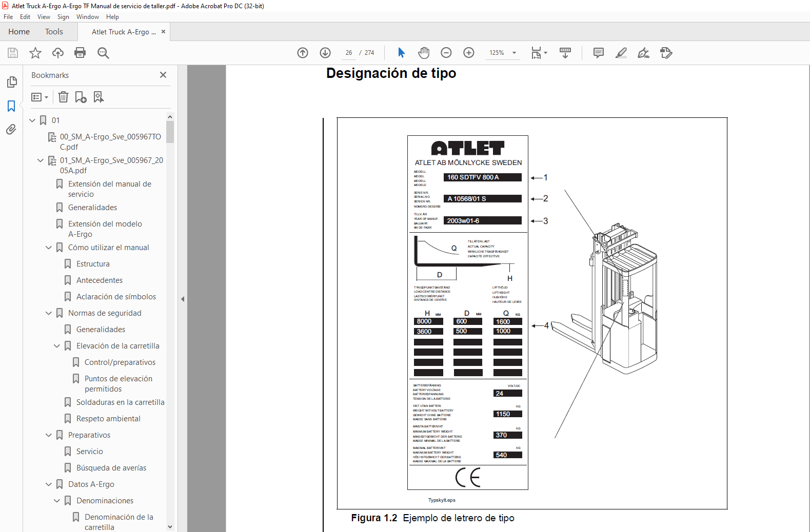
Task: Collapse the 01_SM_A-Ergo_Sve_005967_2005A.pdf node
Action: coord(41,160)
